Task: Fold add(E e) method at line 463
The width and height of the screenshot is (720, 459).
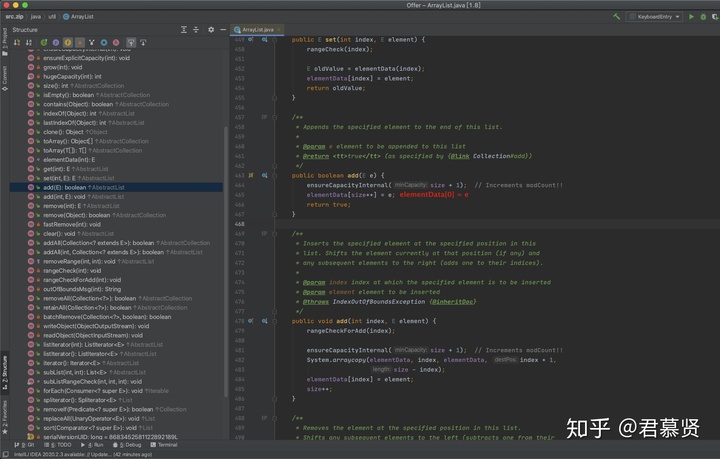Action: pyautogui.click(x=275, y=175)
